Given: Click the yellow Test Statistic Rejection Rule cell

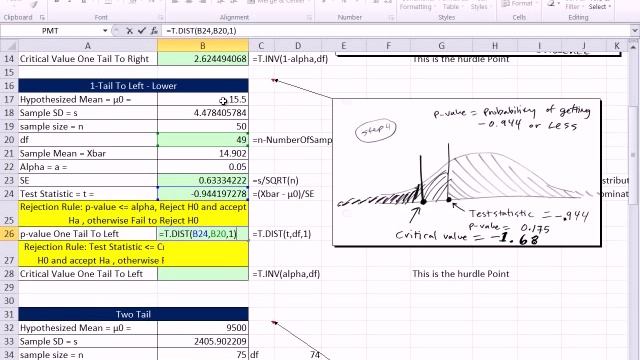Looking at the screenshot, I should tap(133, 254).
